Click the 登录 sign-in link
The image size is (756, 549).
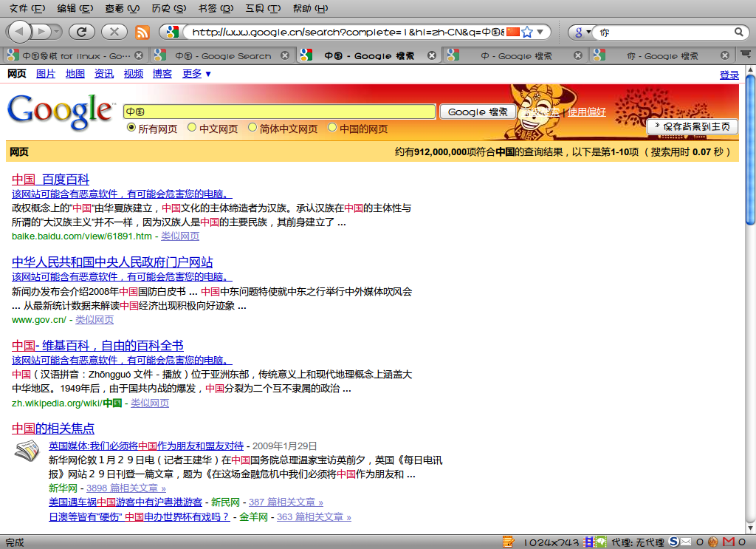pos(729,75)
